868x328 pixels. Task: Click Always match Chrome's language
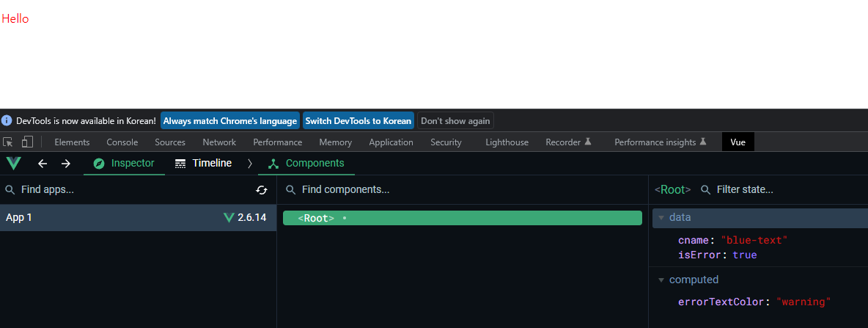point(230,120)
